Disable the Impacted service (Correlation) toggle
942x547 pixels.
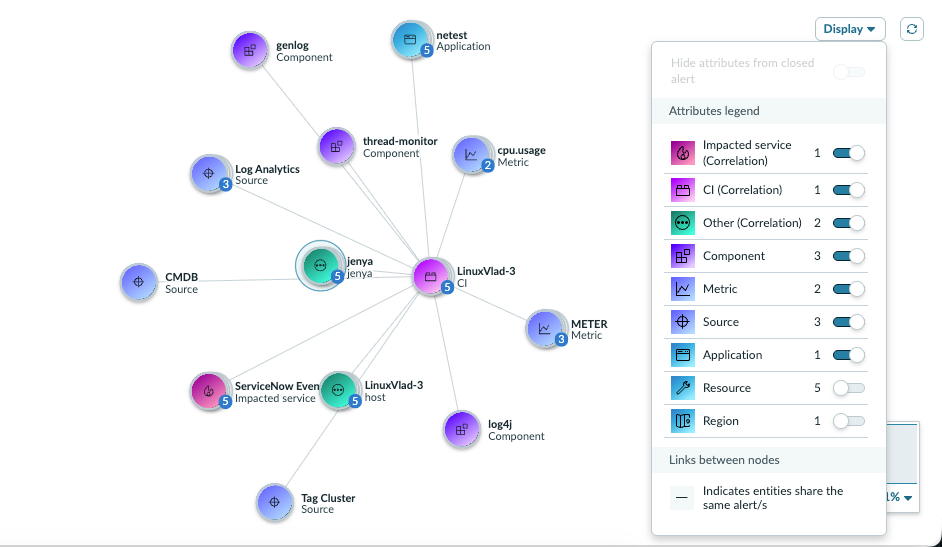849,153
